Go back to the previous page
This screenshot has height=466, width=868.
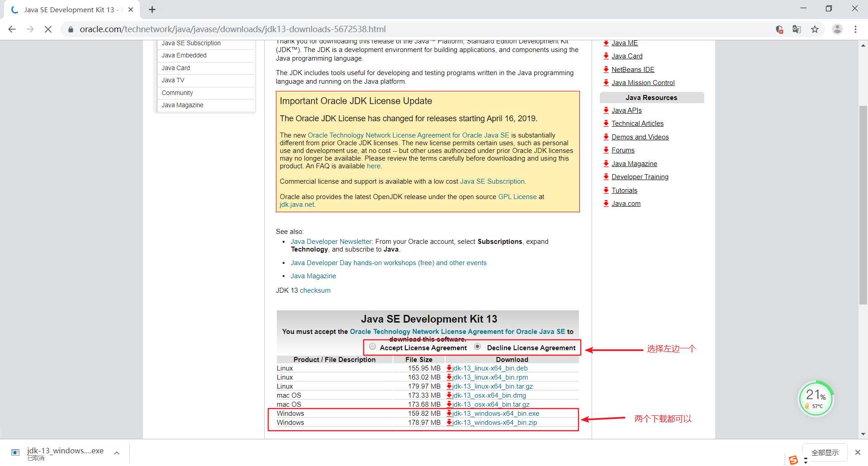(x=12, y=29)
